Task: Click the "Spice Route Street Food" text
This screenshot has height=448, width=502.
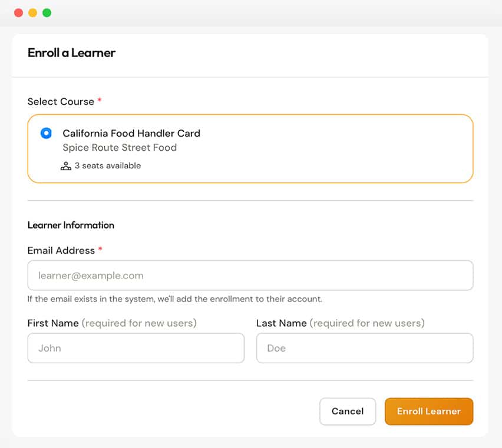Action: pyautogui.click(x=120, y=147)
